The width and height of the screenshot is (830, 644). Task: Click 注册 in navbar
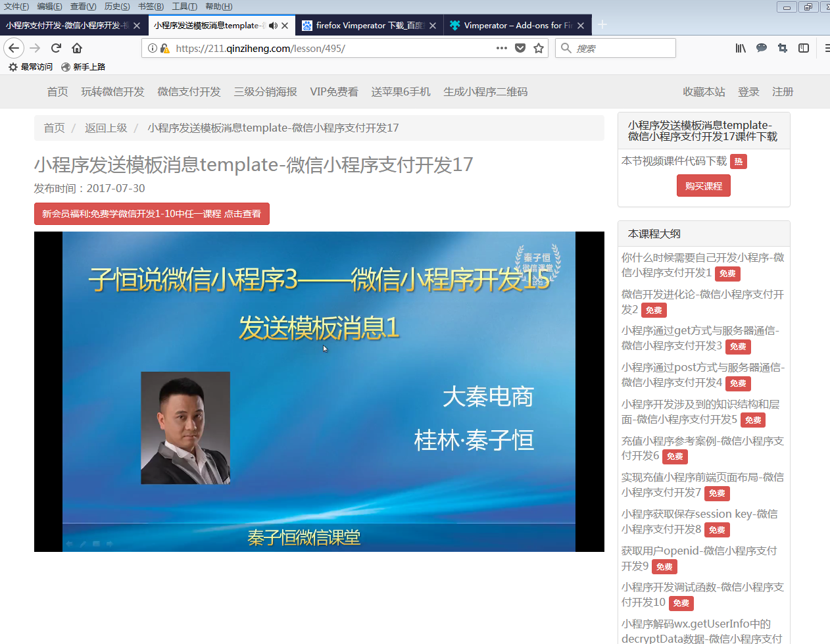pyautogui.click(x=783, y=91)
